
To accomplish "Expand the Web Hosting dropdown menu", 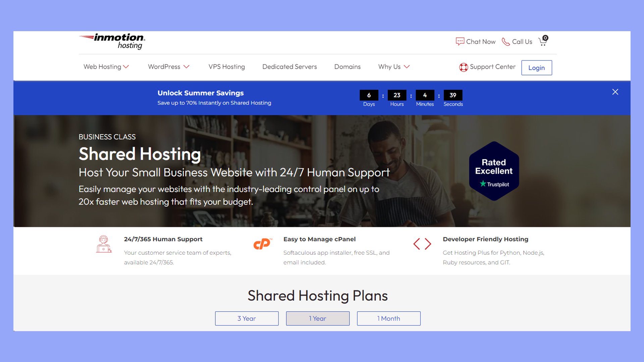I will (105, 67).
